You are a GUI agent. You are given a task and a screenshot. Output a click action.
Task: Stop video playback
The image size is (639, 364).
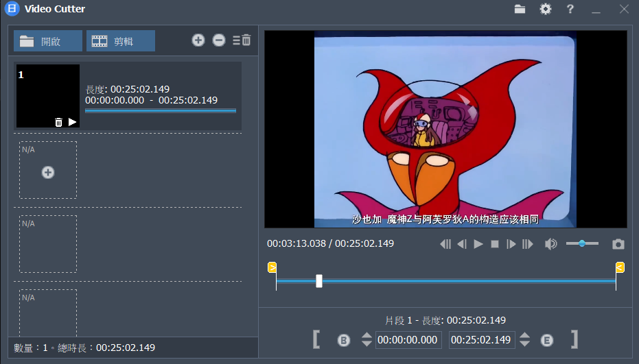(x=495, y=244)
